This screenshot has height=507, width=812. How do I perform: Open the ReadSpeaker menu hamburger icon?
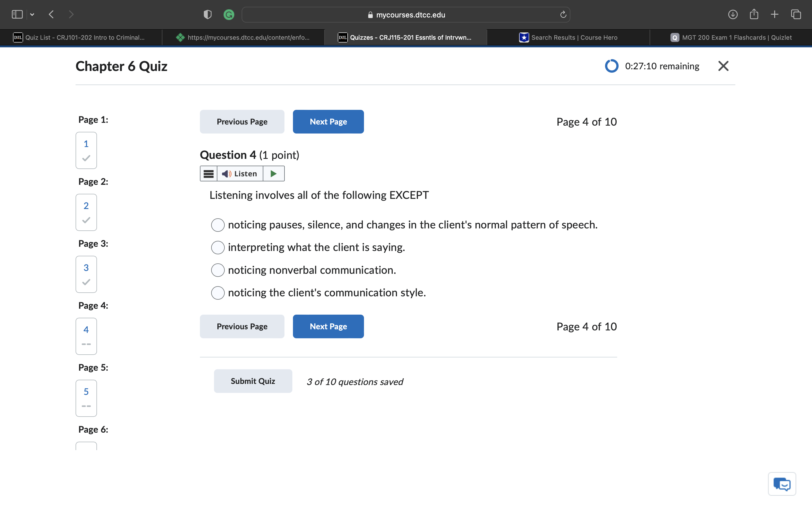click(208, 174)
